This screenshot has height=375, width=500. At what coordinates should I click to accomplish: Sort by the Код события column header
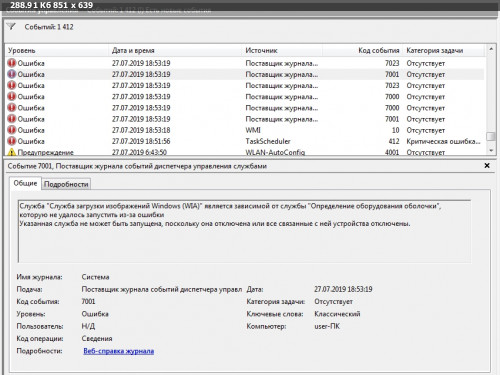[362, 50]
